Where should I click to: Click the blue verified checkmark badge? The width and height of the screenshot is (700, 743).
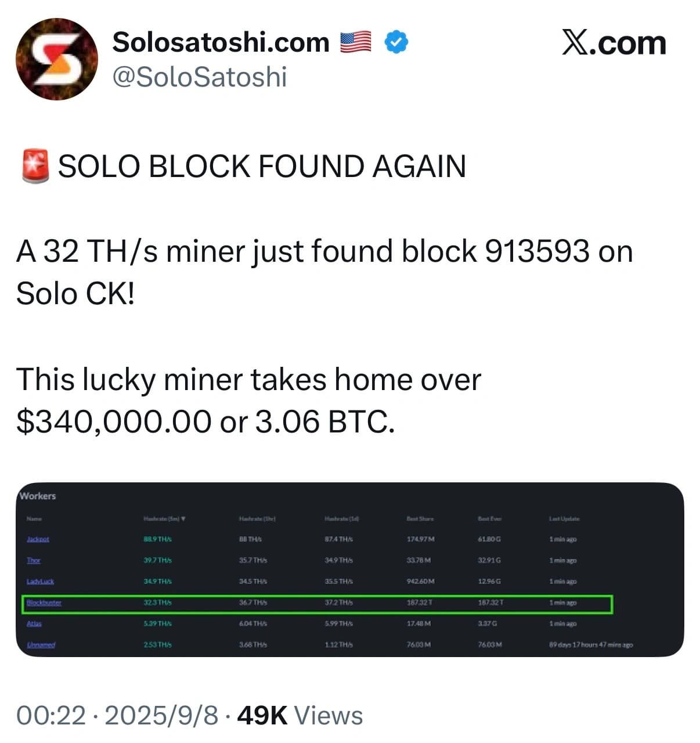point(396,42)
